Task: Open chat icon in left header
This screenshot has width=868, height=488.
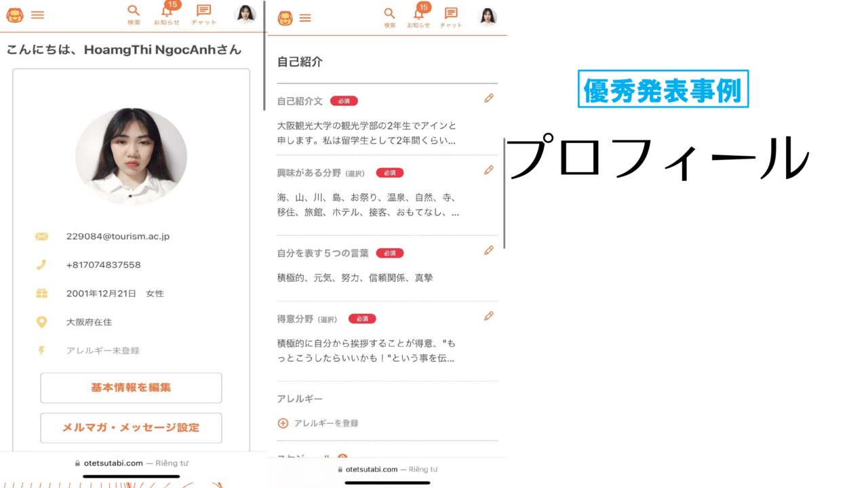Action: [x=203, y=11]
